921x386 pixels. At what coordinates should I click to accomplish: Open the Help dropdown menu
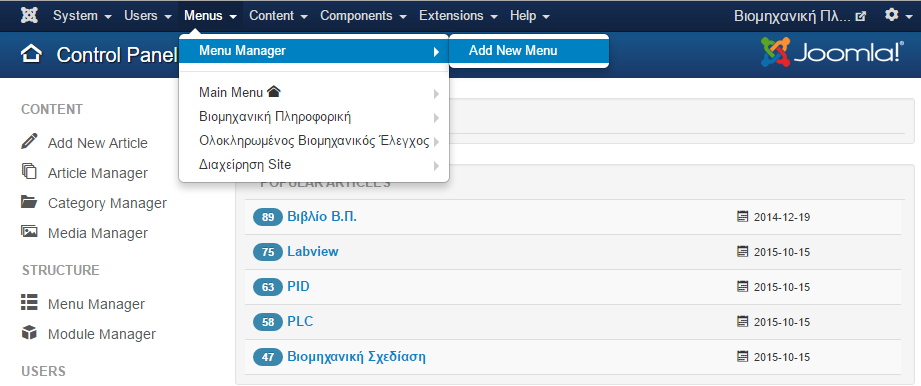point(530,16)
